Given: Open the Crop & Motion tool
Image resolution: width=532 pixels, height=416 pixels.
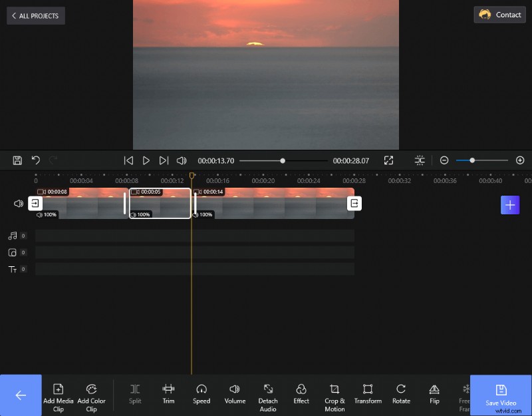Looking at the screenshot, I should [334, 395].
